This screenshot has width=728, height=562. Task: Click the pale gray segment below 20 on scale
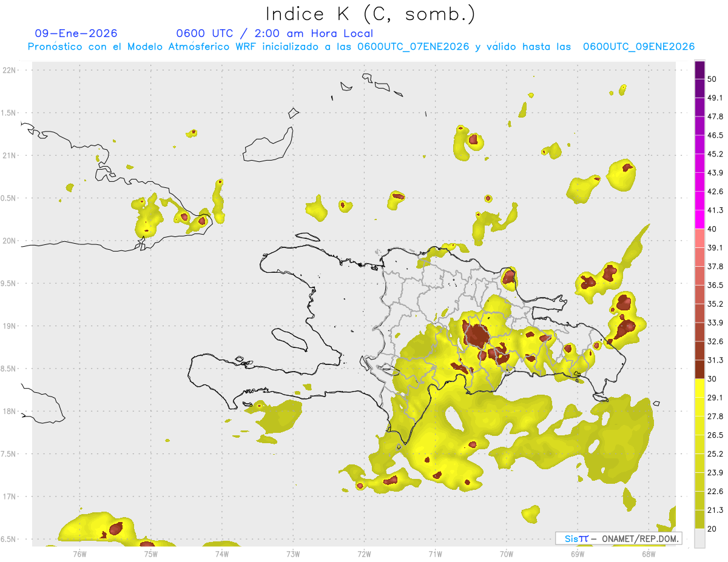tap(700, 538)
